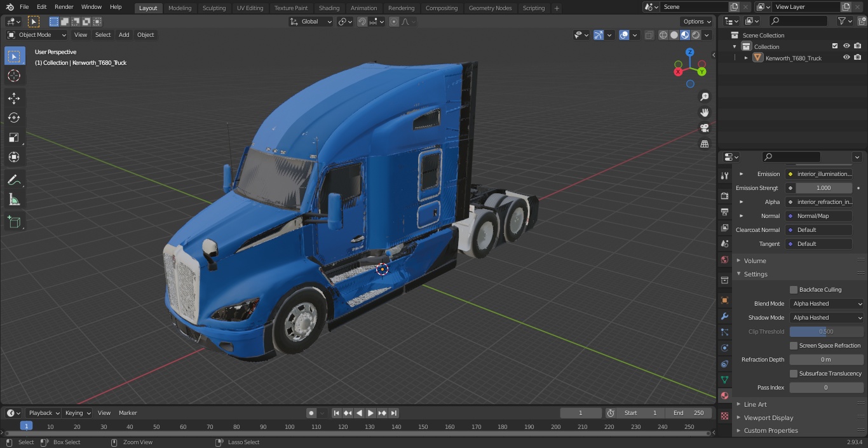
Task: Click the interior_illumination emission link
Action: coord(820,174)
